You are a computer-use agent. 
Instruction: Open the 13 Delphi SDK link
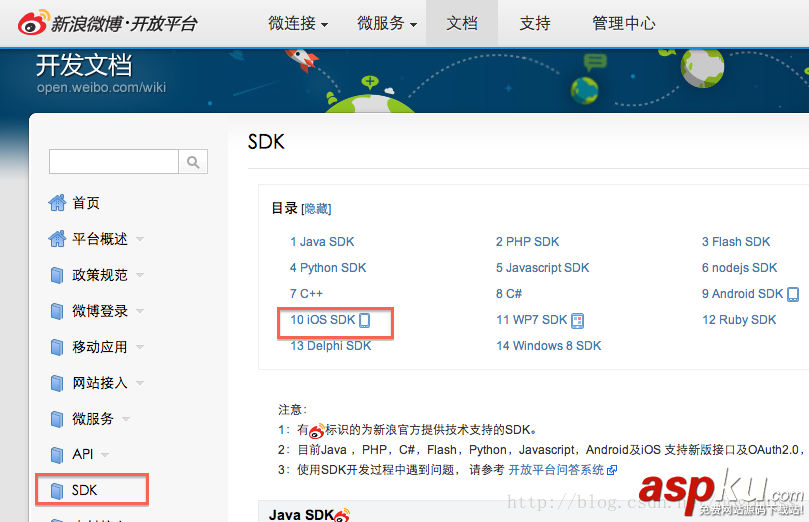(330, 346)
